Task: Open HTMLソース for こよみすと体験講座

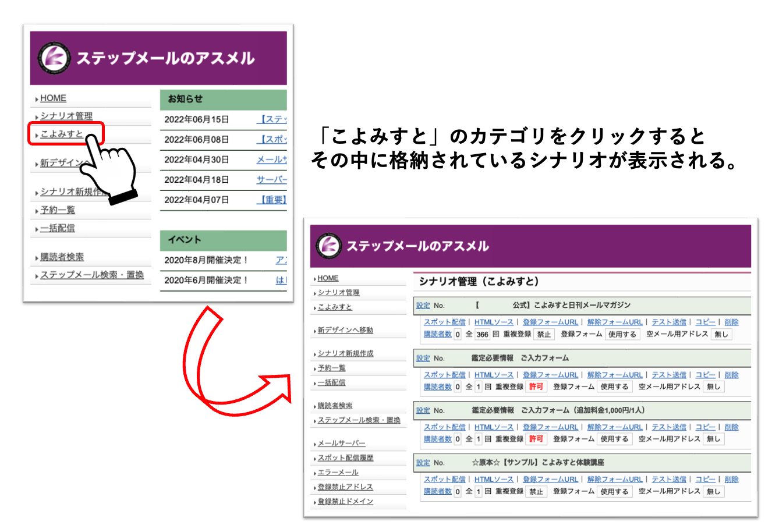Action: 494,480
